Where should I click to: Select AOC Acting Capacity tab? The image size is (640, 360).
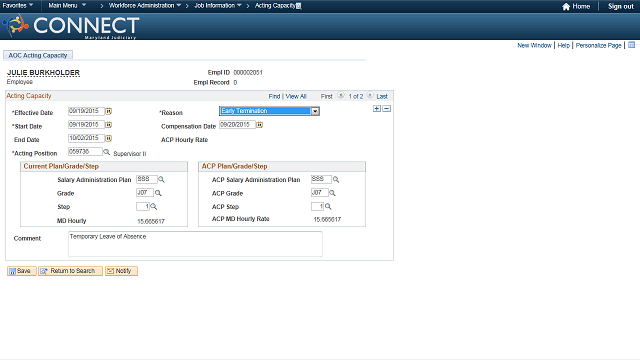(x=38, y=55)
